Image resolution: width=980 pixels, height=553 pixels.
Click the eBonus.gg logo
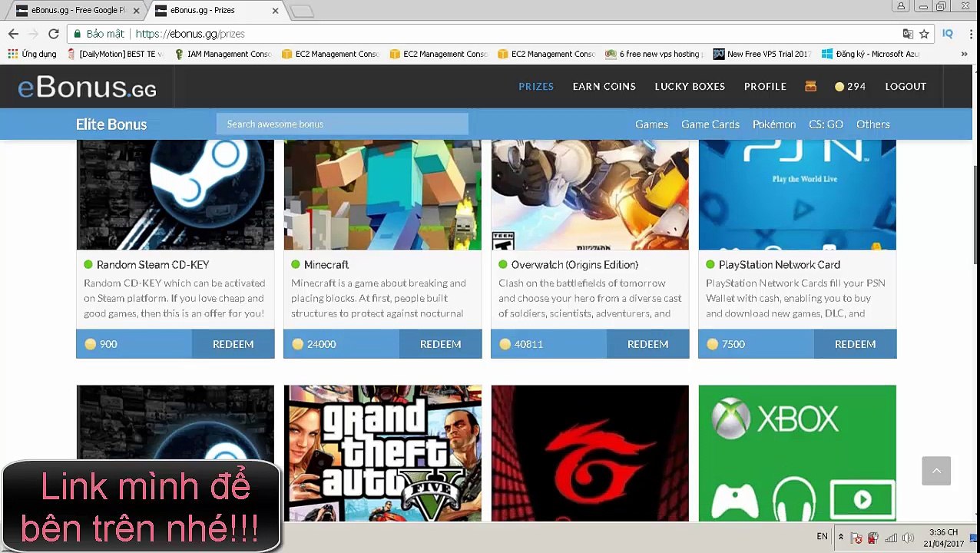pyautogui.click(x=87, y=88)
